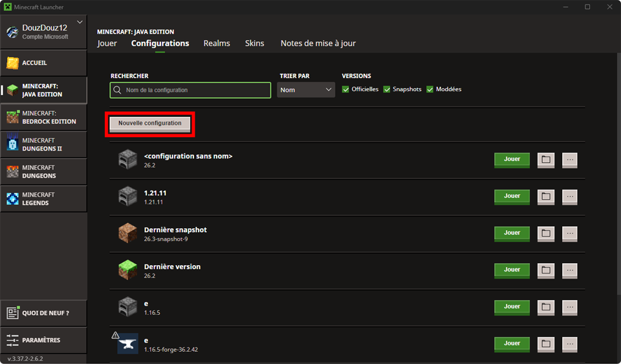The height and width of the screenshot is (364, 621).
Task: Select the Configurations tab
Action: tap(160, 43)
